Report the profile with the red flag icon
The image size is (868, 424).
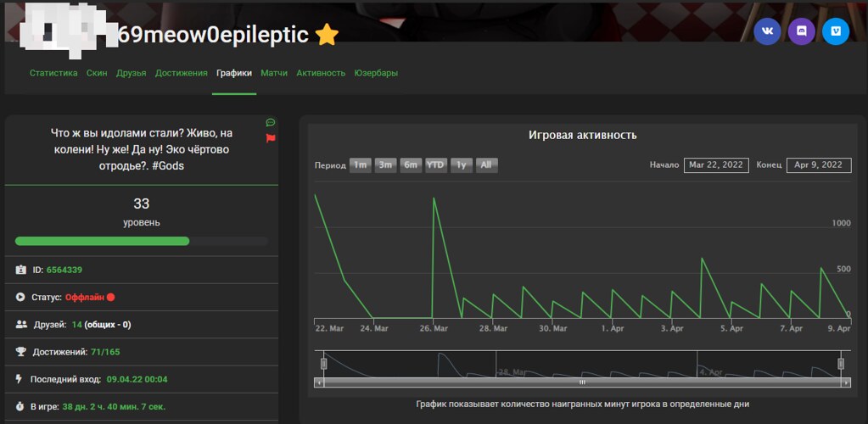(x=271, y=137)
